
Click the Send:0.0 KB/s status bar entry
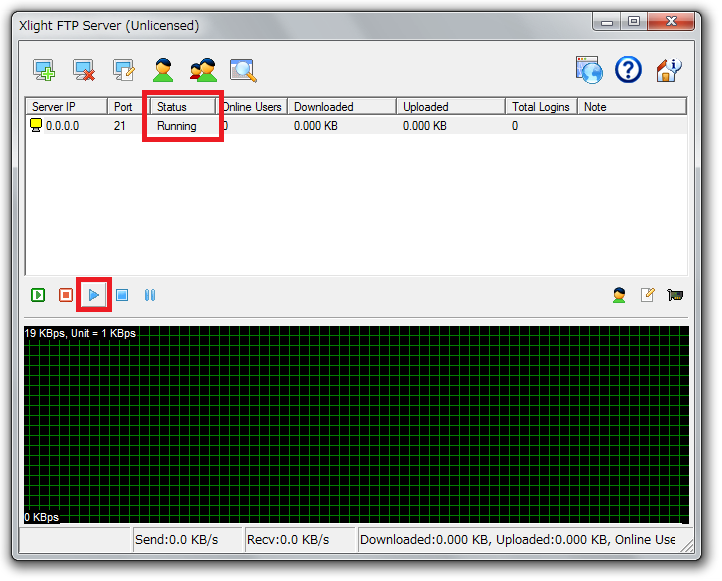(x=187, y=540)
